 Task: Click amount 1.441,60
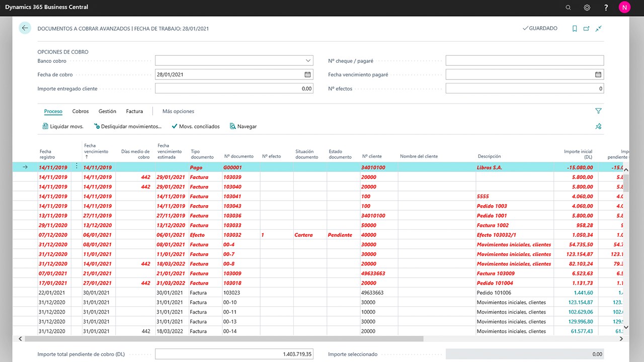[583, 293]
